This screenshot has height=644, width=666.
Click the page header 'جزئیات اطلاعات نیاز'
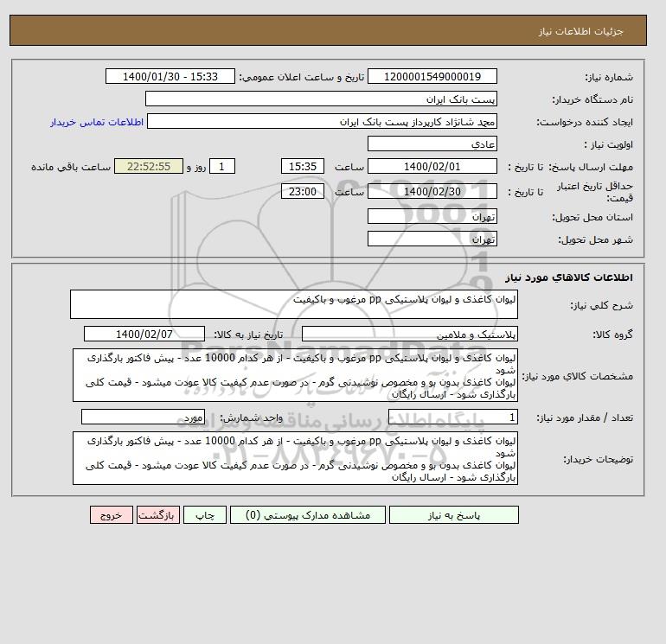(580, 31)
